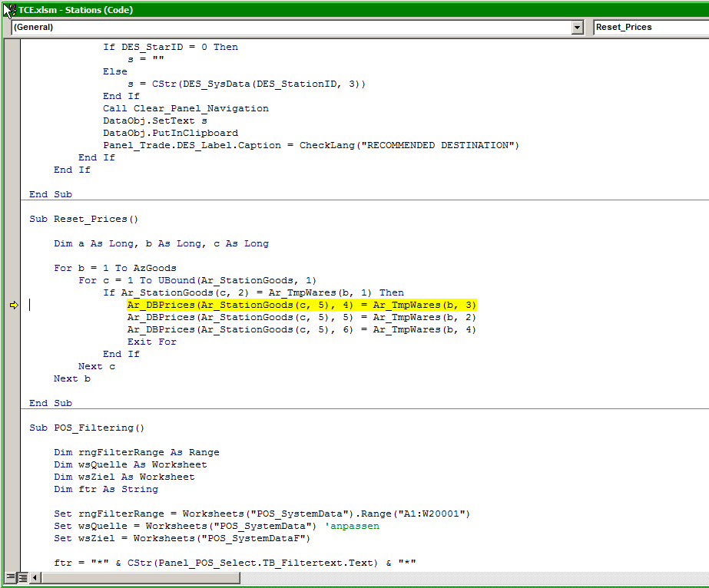The image size is (709, 588).
Task: Click the 'Next c' line
Action: click(97, 366)
